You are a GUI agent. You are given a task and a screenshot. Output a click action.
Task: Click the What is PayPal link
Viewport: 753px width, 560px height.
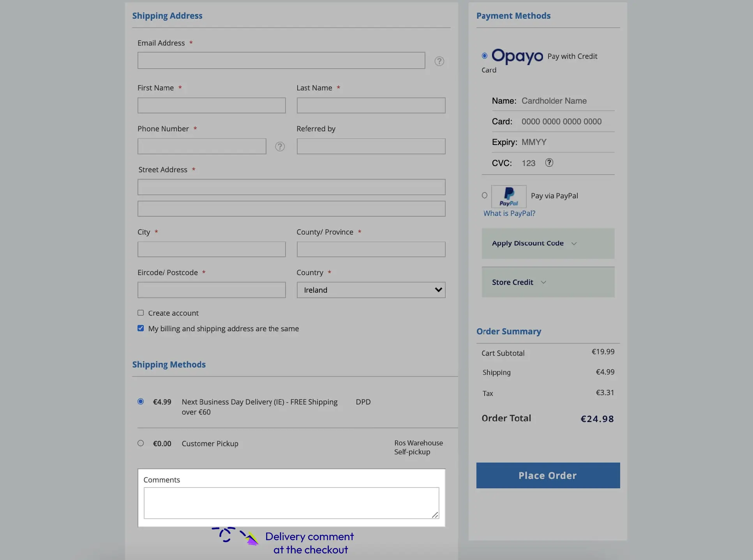[509, 214]
